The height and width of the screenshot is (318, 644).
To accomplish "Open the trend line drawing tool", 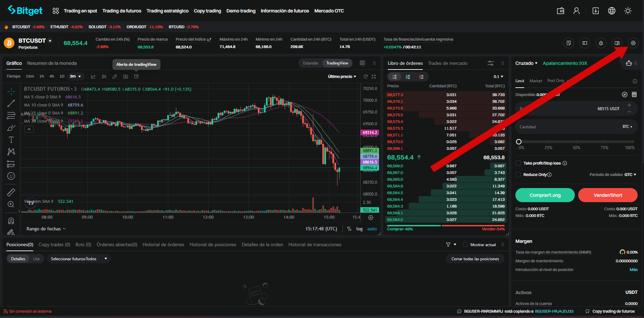I will pyautogui.click(x=11, y=103).
